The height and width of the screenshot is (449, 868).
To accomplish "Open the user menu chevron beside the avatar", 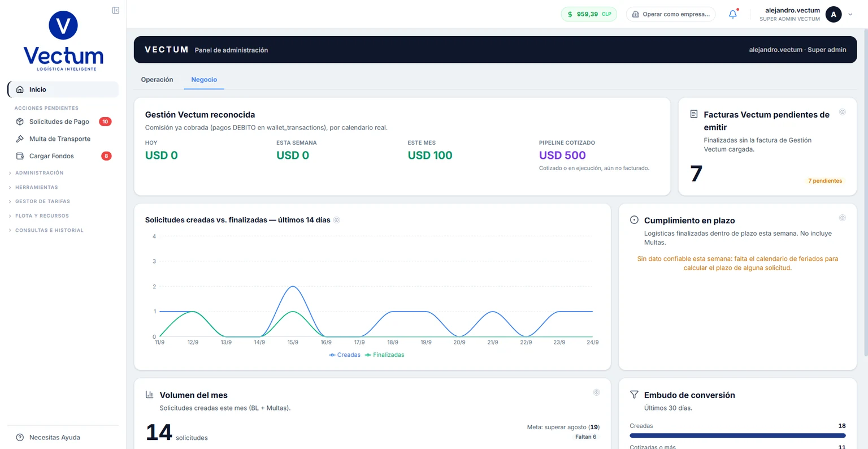I will click(850, 15).
